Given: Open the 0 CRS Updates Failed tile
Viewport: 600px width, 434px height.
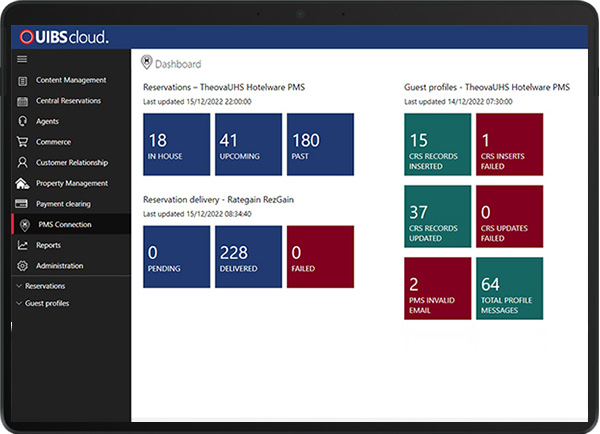Looking at the screenshot, I should pyautogui.click(x=509, y=216).
